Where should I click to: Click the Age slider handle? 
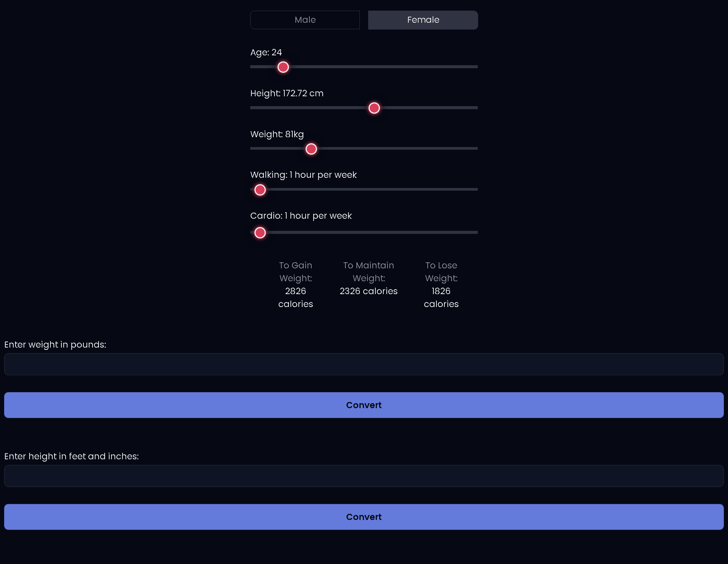click(x=282, y=67)
